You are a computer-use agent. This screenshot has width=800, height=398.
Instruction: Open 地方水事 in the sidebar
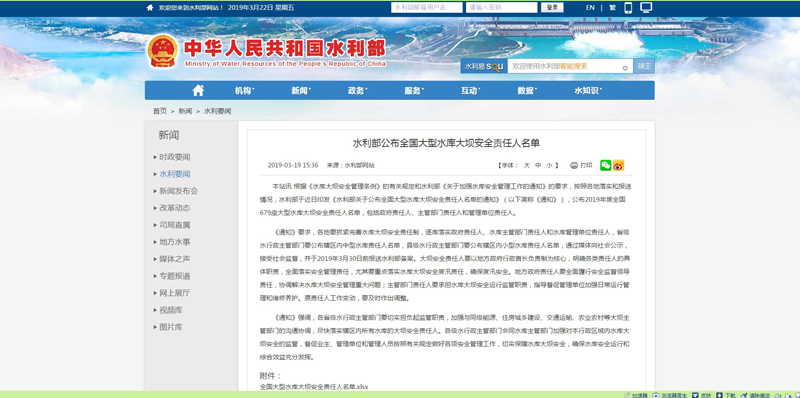coord(174,242)
